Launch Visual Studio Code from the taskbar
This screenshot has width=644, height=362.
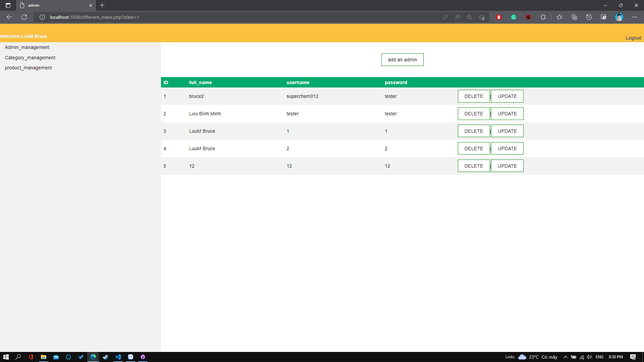pos(118,357)
